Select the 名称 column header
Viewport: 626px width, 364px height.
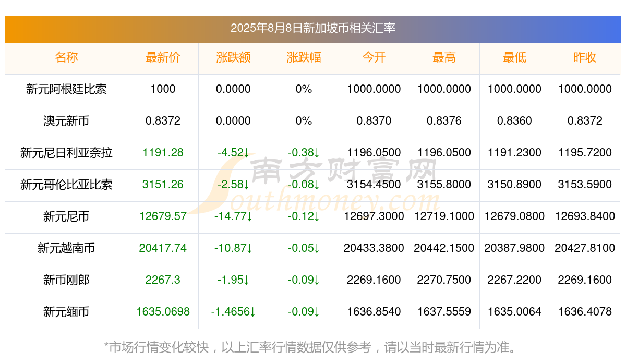(x=66, y=57)
